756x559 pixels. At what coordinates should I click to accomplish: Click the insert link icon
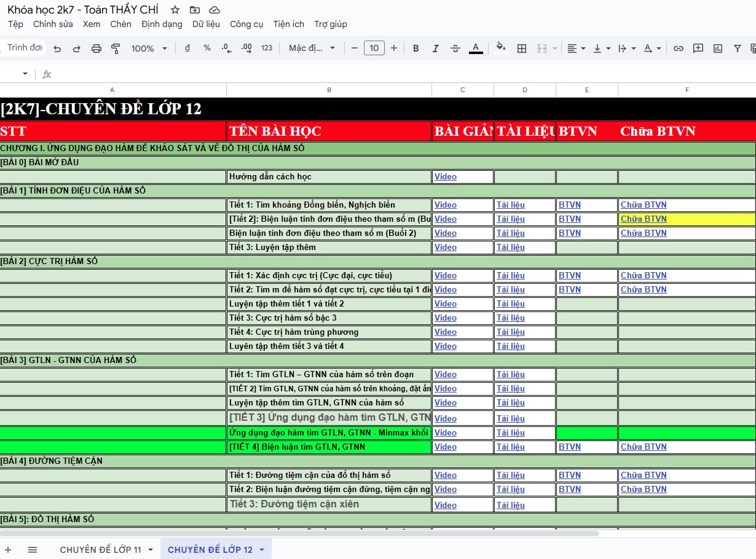(x=679, y=49)
